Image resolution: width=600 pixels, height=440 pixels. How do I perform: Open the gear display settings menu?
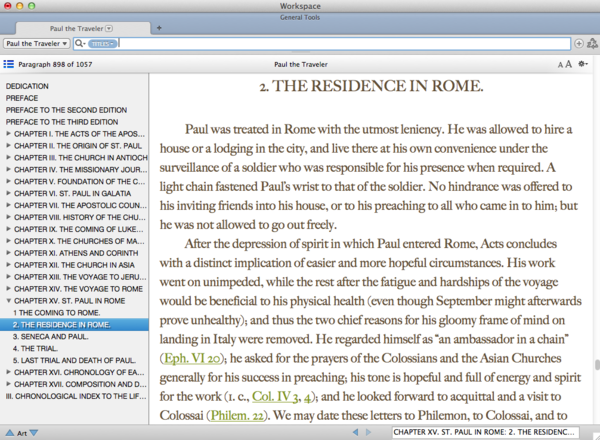[x=583, y=64]
